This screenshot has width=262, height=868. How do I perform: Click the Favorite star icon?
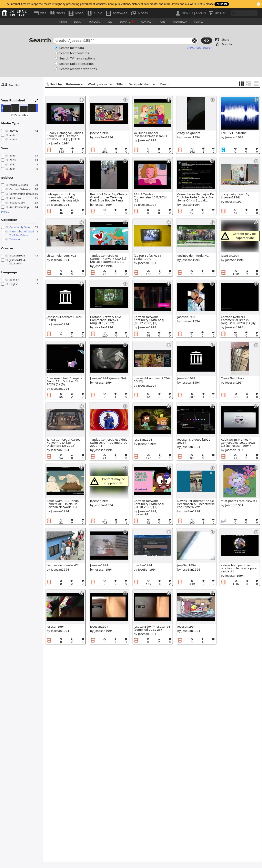point(217,44)
